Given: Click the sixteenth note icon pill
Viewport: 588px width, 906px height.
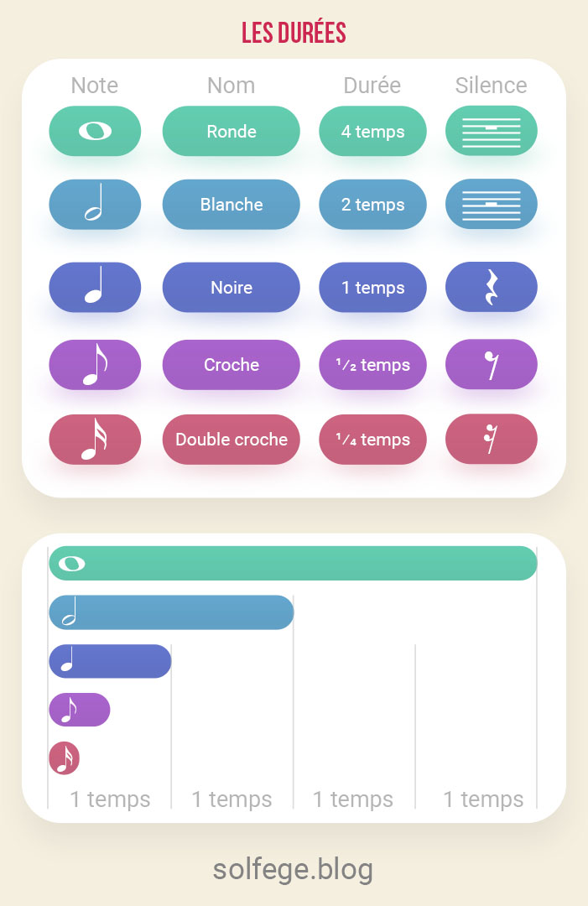Looking at the screenshot, I should [95, 439].
